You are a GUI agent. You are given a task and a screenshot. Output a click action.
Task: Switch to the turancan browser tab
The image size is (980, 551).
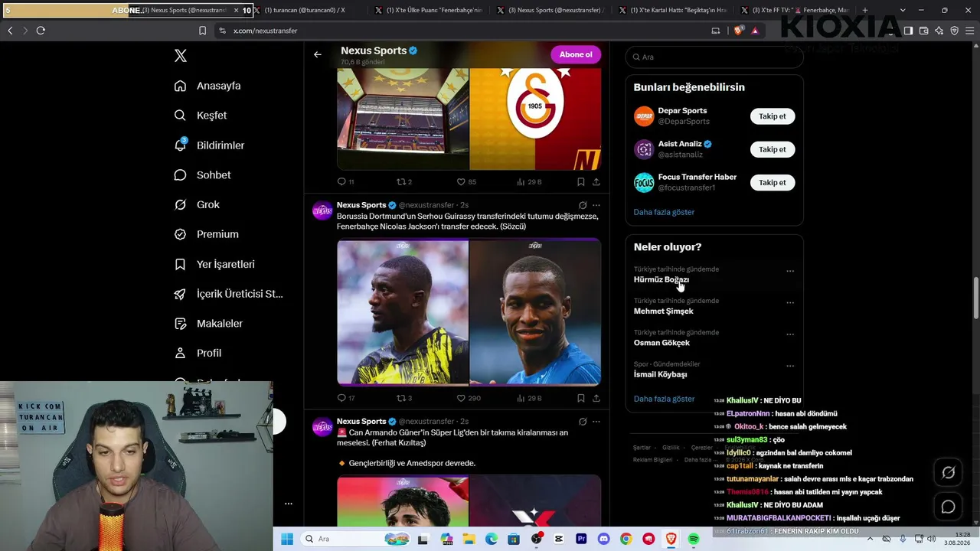coord(306,10)
